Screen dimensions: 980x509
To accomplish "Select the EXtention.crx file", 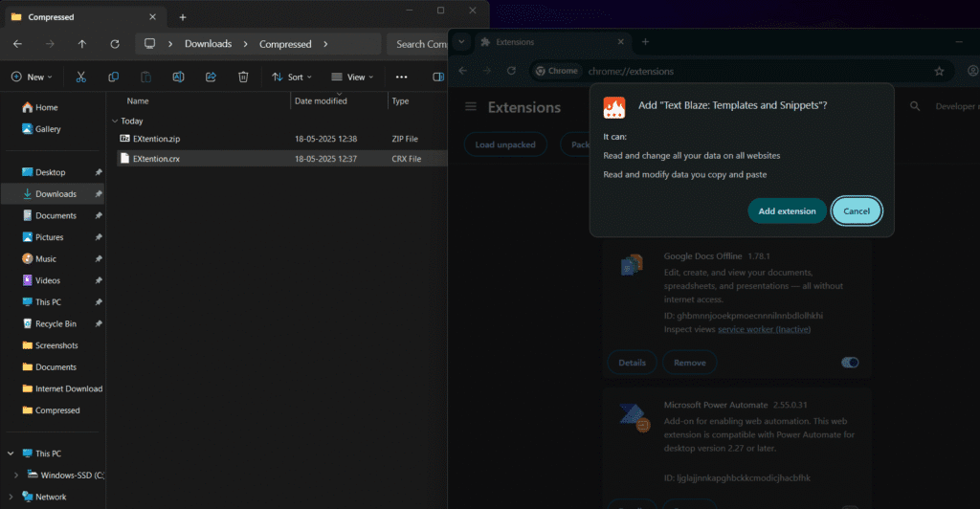I will tap(281, 159).
